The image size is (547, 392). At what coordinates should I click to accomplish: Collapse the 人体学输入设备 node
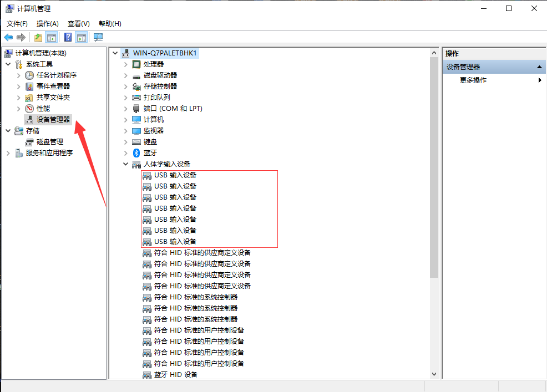(126, 164)
